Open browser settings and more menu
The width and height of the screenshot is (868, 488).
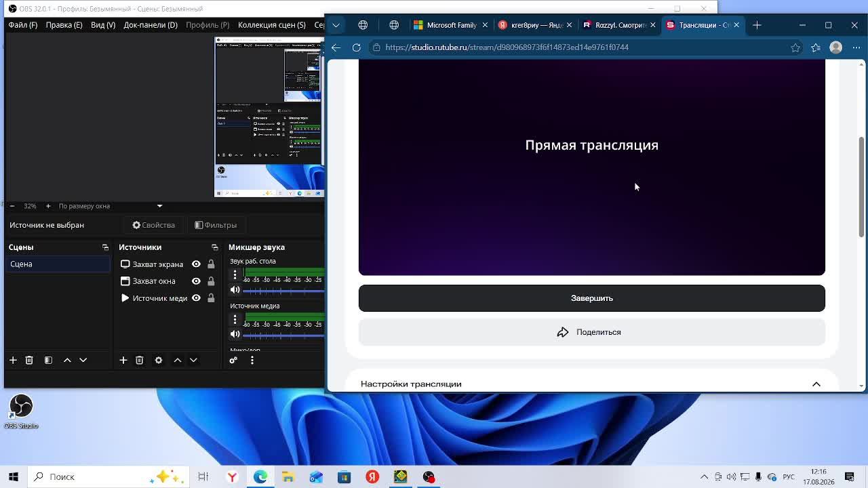pos(856,47)
